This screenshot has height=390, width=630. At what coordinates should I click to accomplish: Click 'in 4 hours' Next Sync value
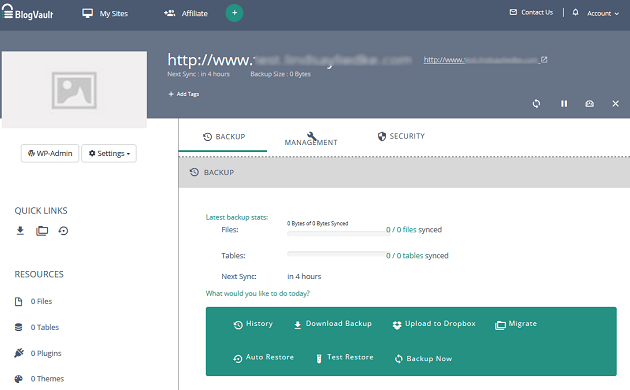pos(304,276)
